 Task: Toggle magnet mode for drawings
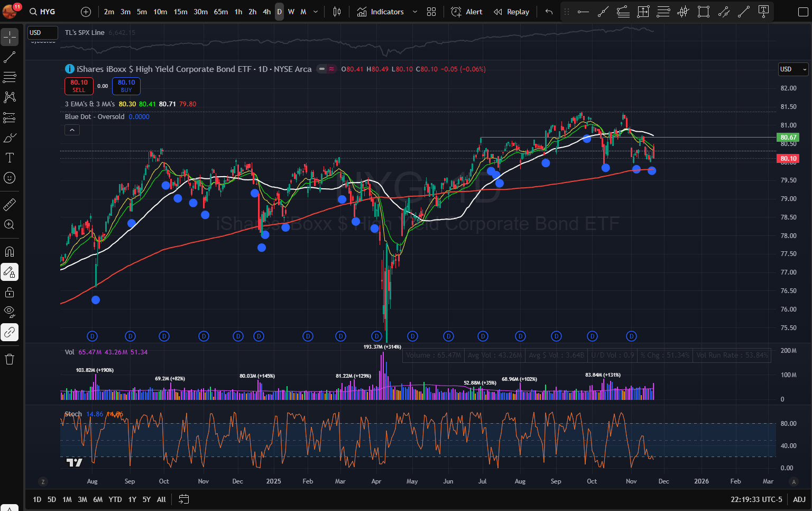[x=10, y=252]
